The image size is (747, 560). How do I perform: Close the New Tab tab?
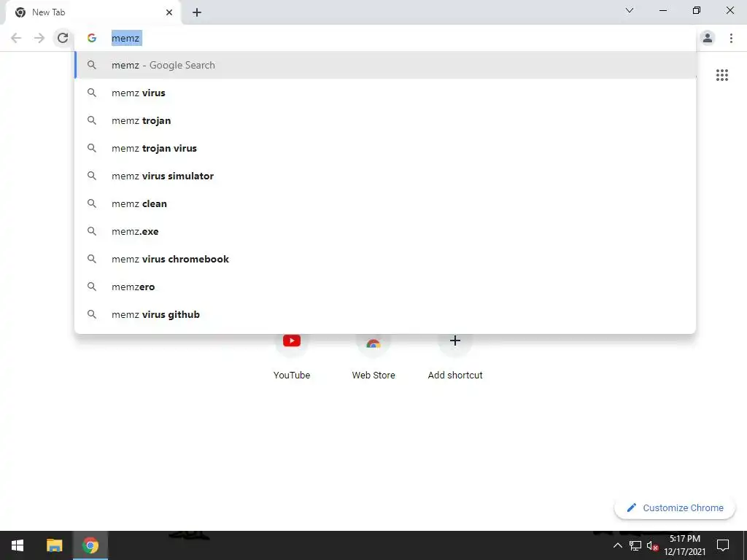point(169,12)
